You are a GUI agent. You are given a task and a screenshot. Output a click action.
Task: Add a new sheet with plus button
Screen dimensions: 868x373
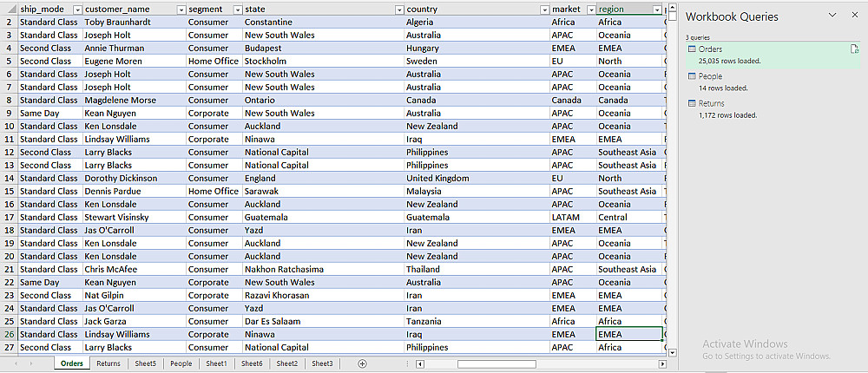[x=363, y=363]
